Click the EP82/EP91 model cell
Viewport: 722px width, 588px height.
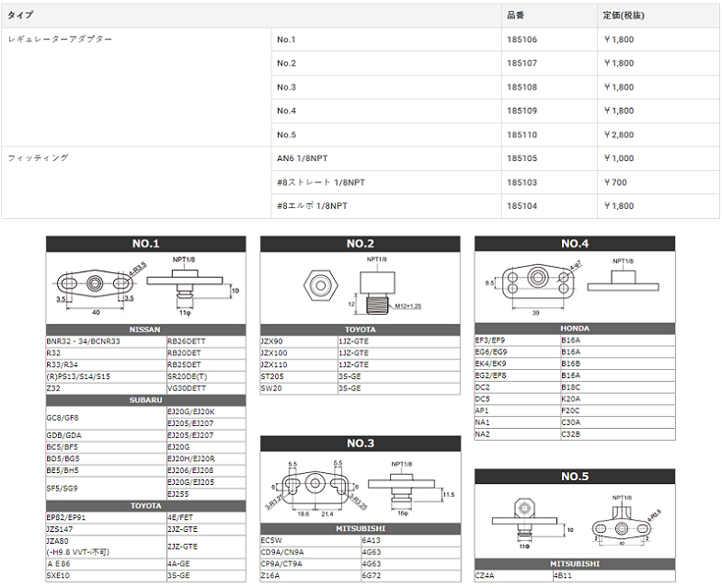(x=107, y=517)
